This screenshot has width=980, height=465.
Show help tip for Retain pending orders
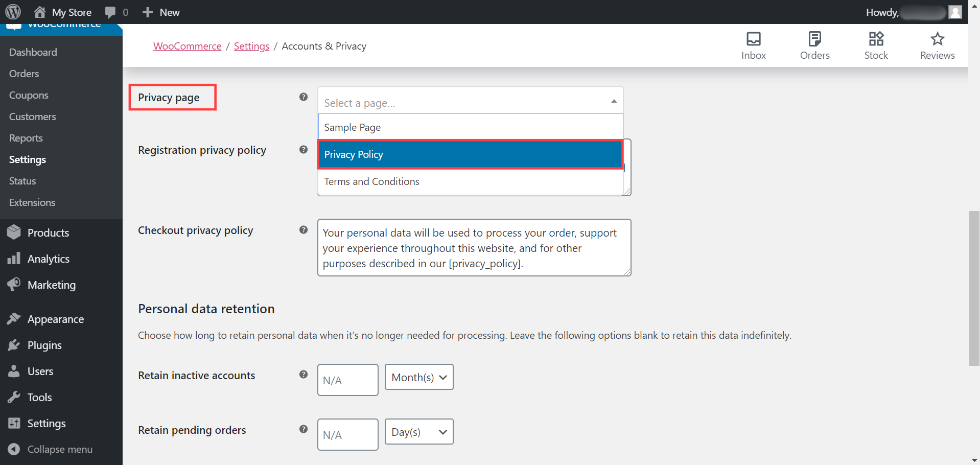[304, 429]
